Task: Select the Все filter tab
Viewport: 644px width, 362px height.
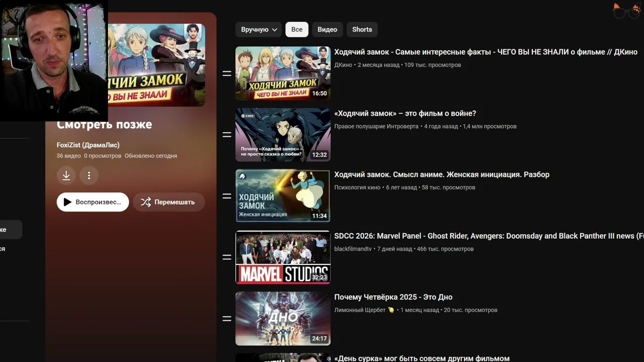Action: pyautogui.click(x=297, y=30)
